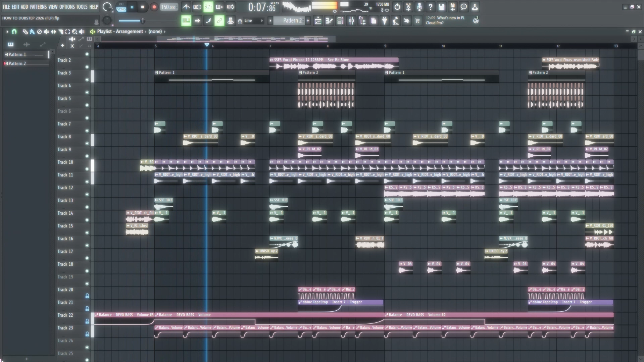This screenshot has height=362, width=644.
Task: Select the Slice tool
Action: 60,32
